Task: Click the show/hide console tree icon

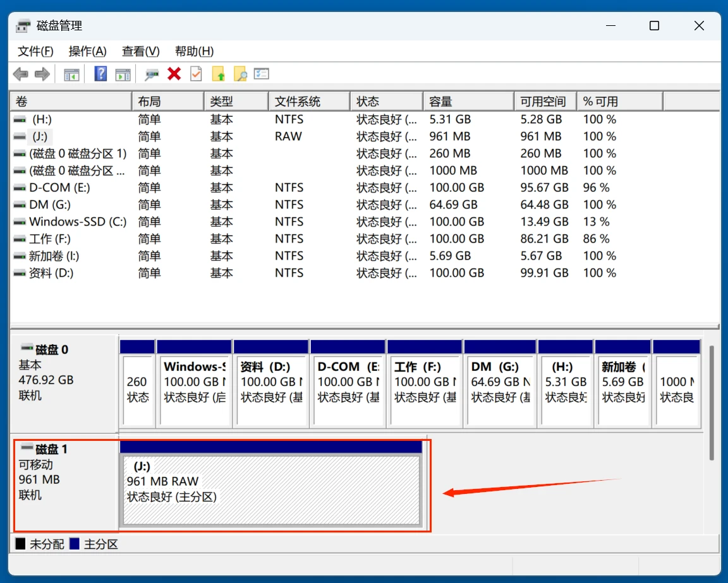Action: coord(71,75)
